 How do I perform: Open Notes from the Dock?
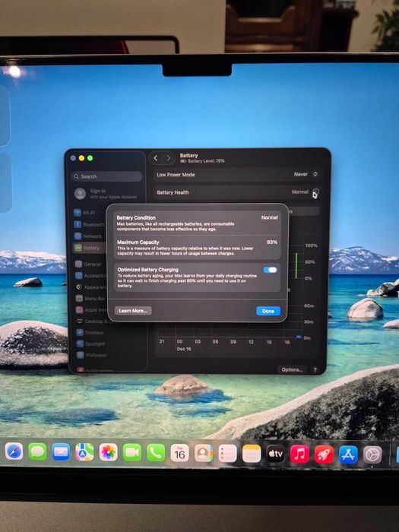pyautogui.click(x=252, y=453)
